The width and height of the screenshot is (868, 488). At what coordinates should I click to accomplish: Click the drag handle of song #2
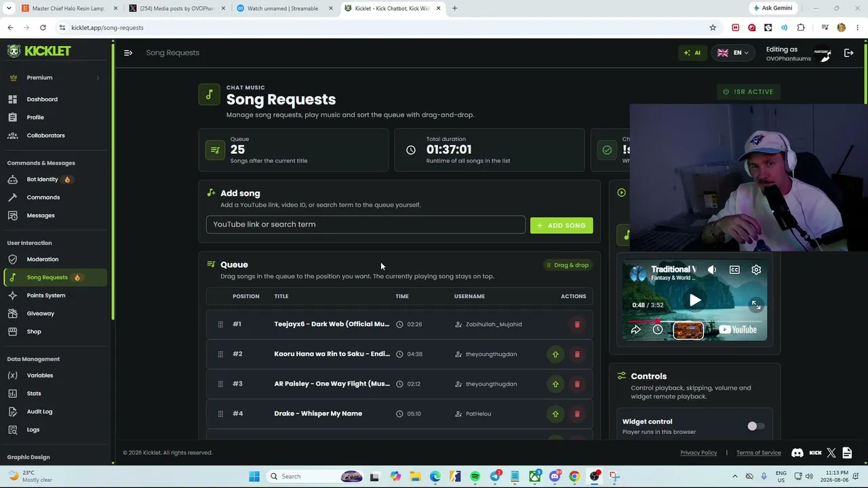220,354
